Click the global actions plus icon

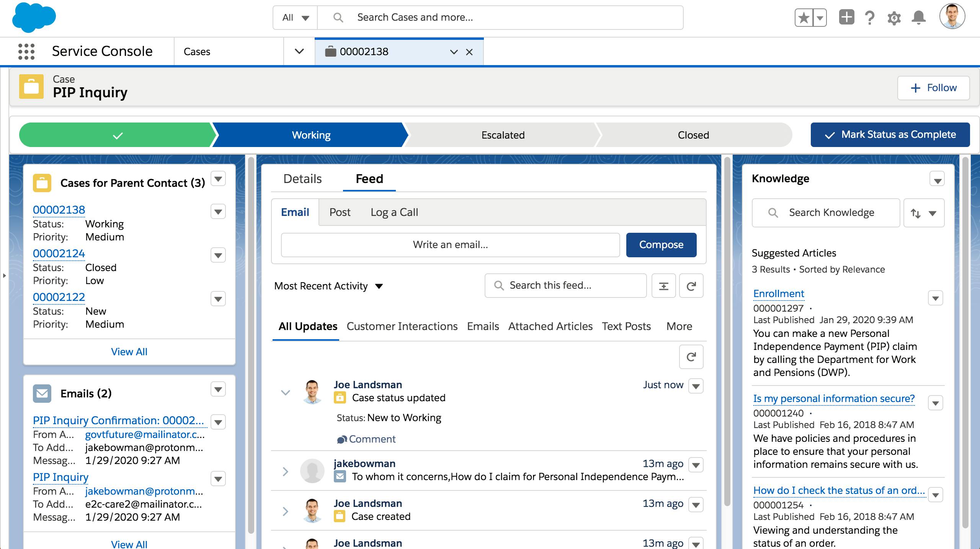846,17
